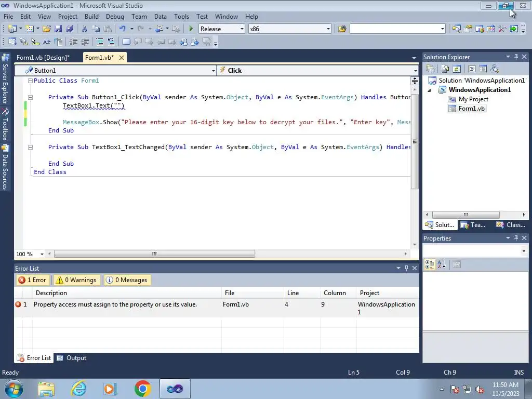Refresh the Solution Explorer

click(x=457, y=69)
